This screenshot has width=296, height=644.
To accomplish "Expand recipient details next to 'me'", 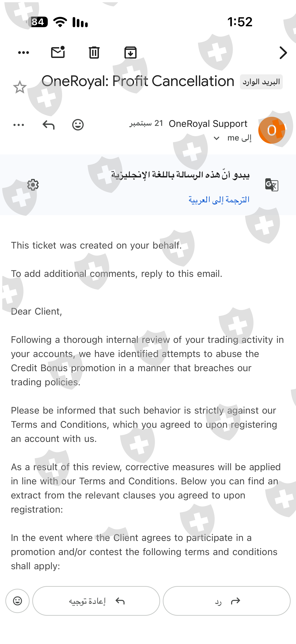I will pyautogui.click(x=216, y=138).
